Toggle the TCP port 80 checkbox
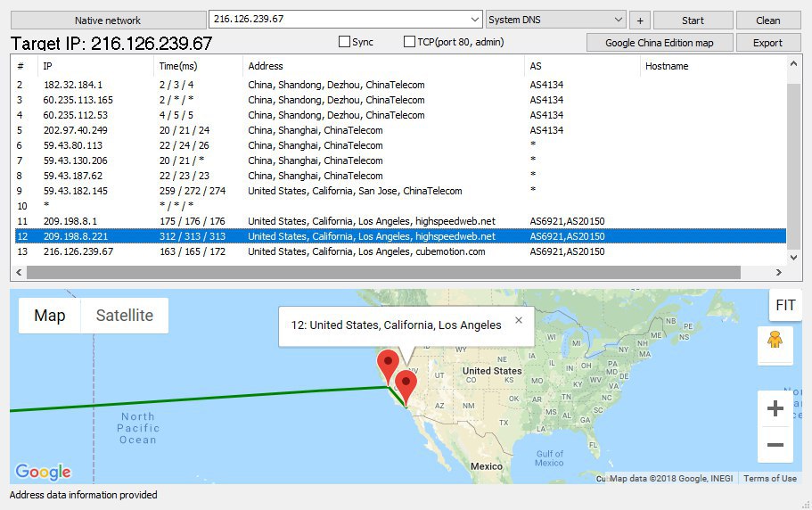Viewport: 812px width, 510px height. (x=410, y=42)
